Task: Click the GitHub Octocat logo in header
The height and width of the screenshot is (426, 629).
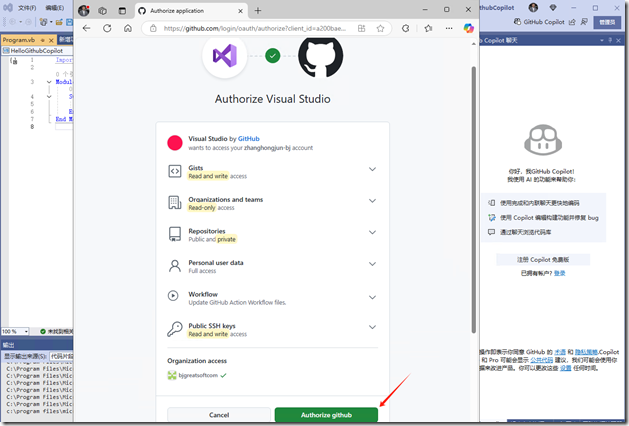Action: click(x=321, y=55)
